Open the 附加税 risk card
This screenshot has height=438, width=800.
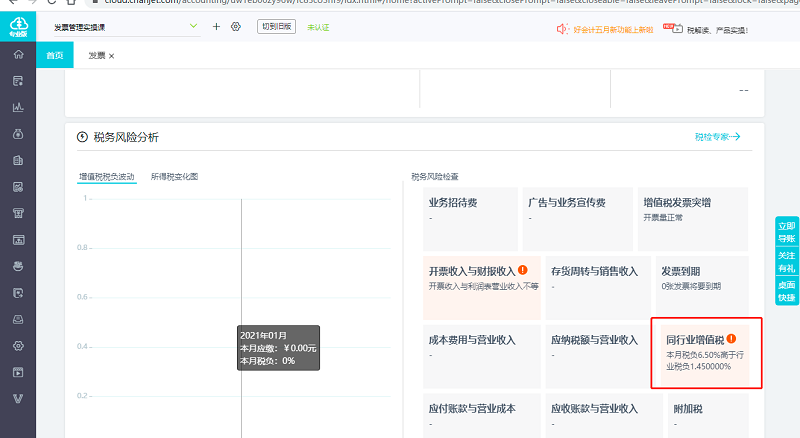pos(708,416)
